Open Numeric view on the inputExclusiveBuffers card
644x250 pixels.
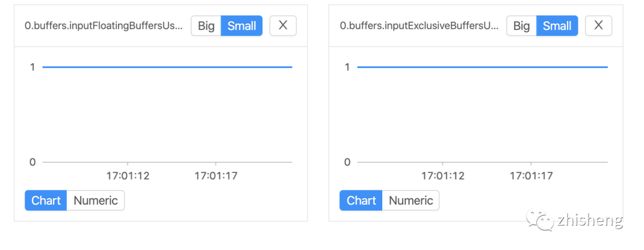click(411, 200)
